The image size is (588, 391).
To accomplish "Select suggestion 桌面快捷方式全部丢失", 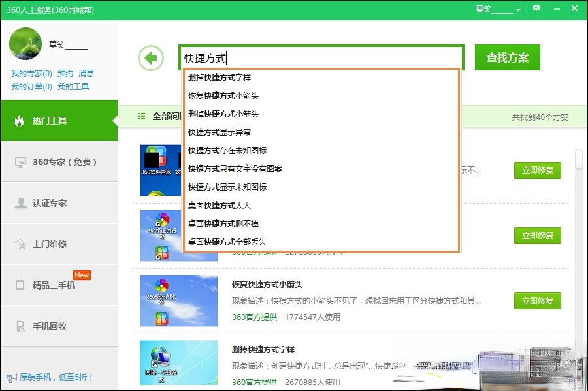I will click(321, 242).
